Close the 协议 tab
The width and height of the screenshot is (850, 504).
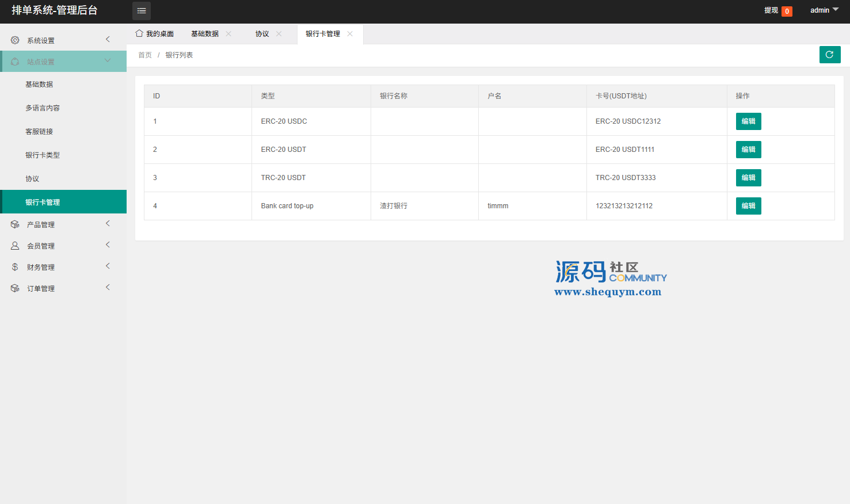click(279, 34)
